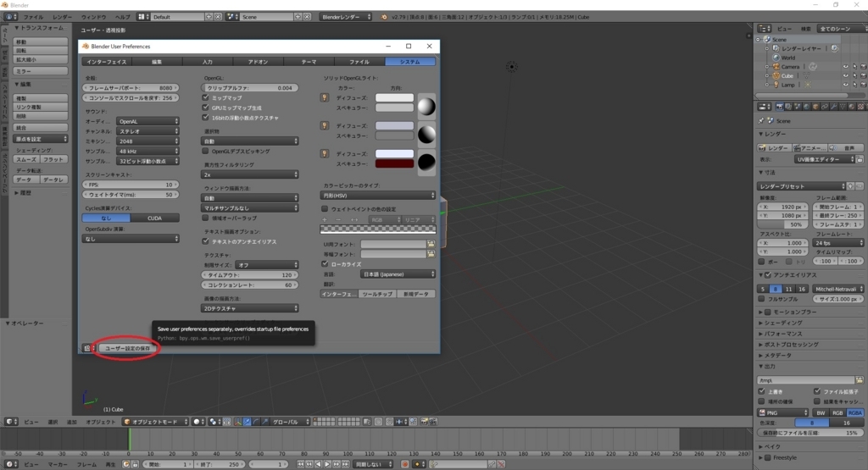Toggle the first solid OpenGL light bulb icon
Screen dimensions: 868x470
click(325, 98)
